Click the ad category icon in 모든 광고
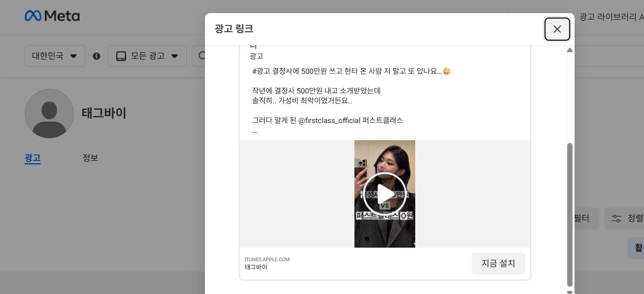This screenshot has height=294, width=644. [x=121, y=56]
